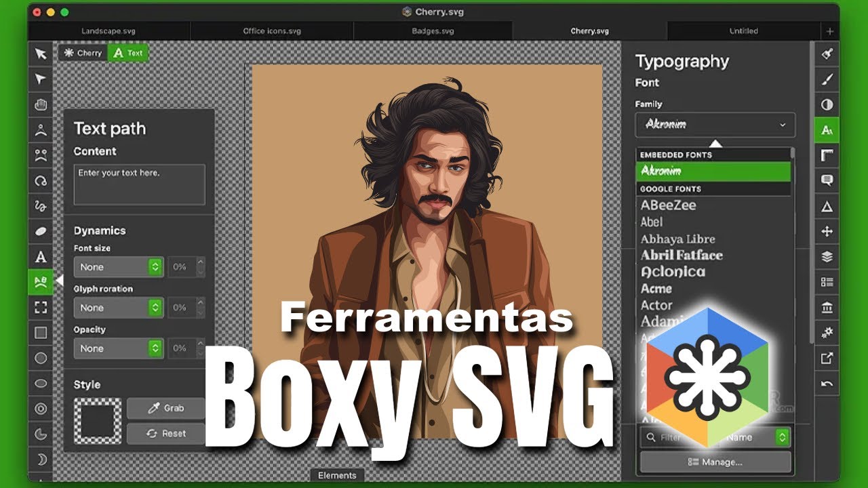Open the Stroke brush panel

[x=827, y=79]
